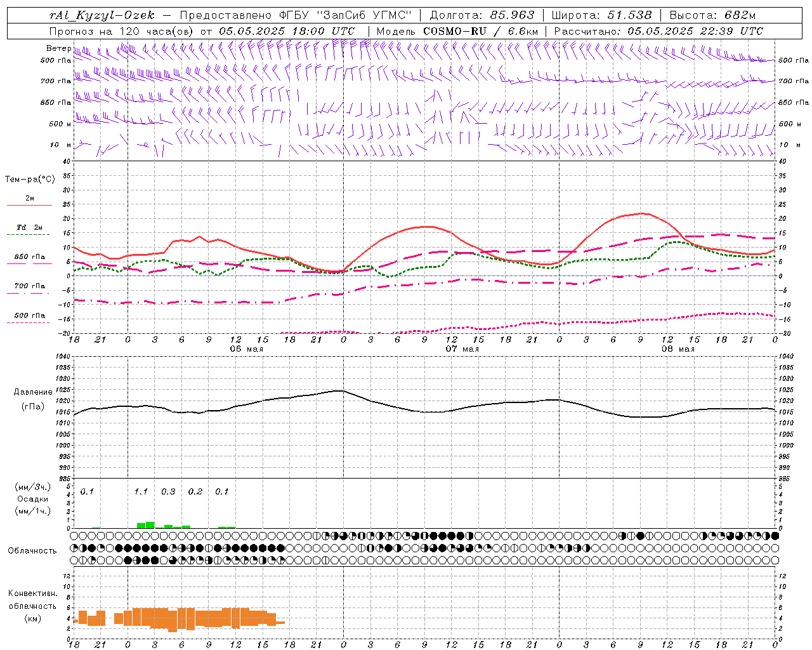
Task: Select the provider text ФГБУ "ЗапСиб УГМС"
Action: click(x=346, y=15)
